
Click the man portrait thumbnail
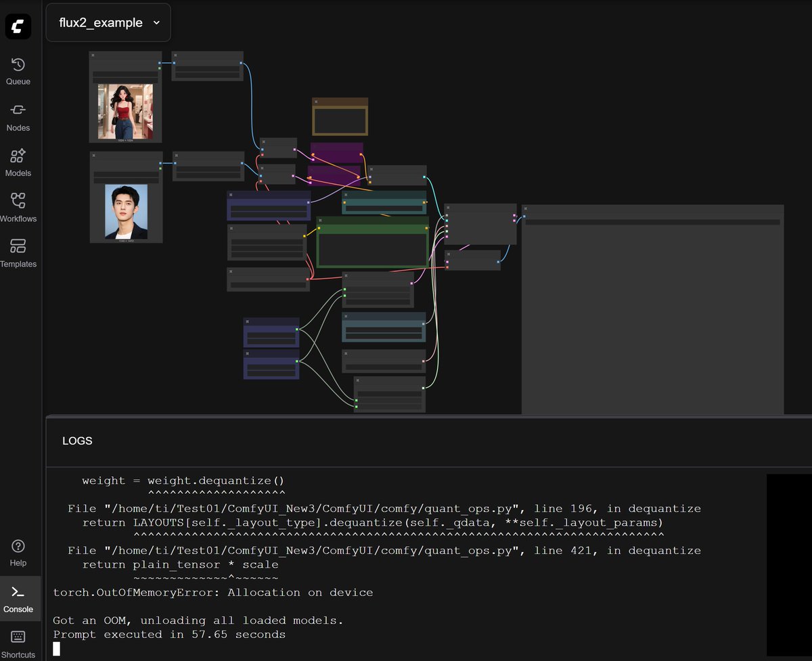tap(125, 210)
